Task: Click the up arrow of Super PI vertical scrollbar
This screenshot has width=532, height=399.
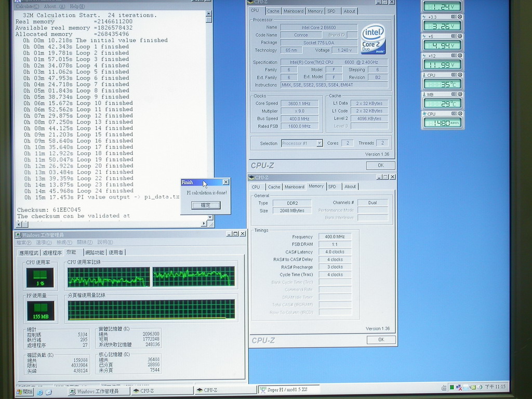Action: tap(209, 14)
